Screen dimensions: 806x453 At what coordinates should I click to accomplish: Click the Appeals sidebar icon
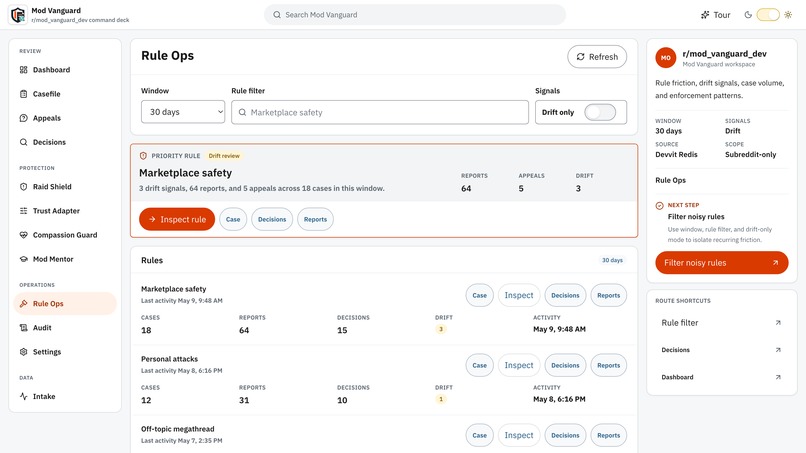pyautogui.click(x=24, y=118)
